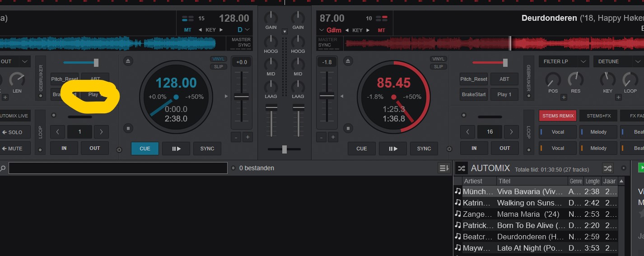Set loop IN on the red deck
The height and width of the screenshot is (256, 644).
(x=474, y=148)
